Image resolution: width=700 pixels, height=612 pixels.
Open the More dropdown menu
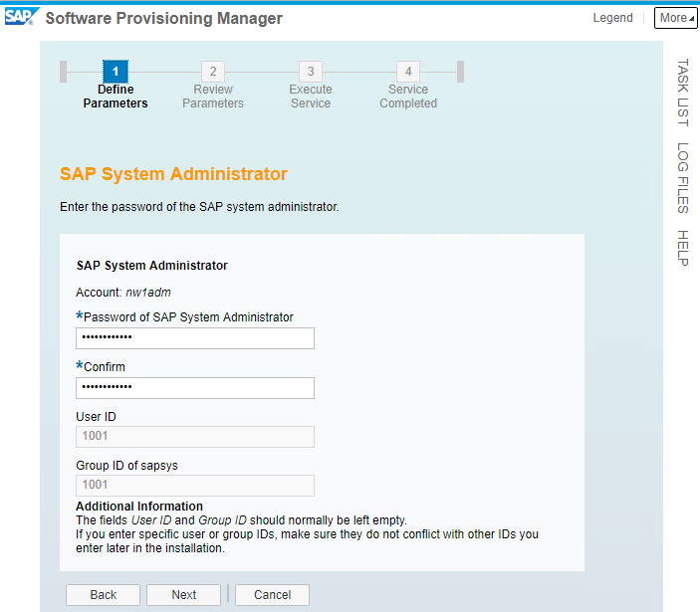(675, 18)
